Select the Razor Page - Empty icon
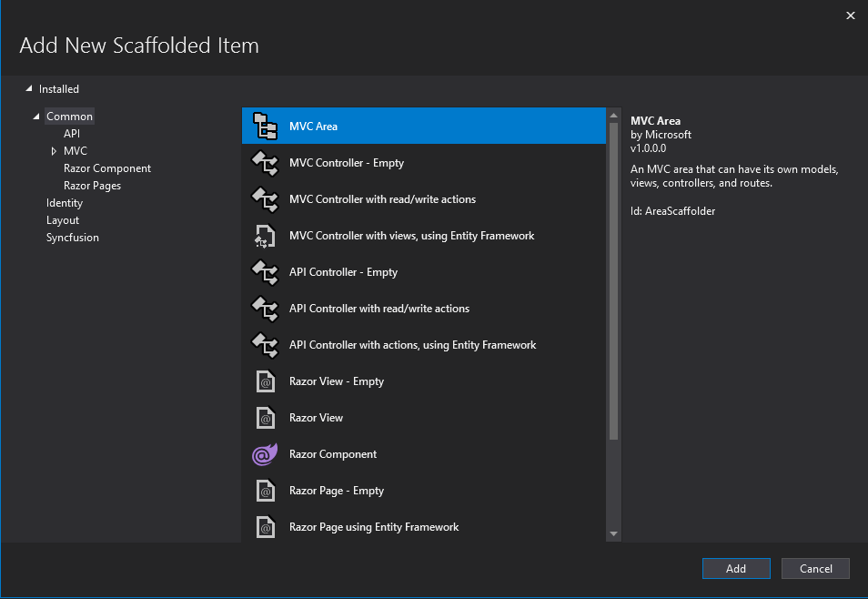The height and width of the screenshot is (599, 868). coord(264,491)
